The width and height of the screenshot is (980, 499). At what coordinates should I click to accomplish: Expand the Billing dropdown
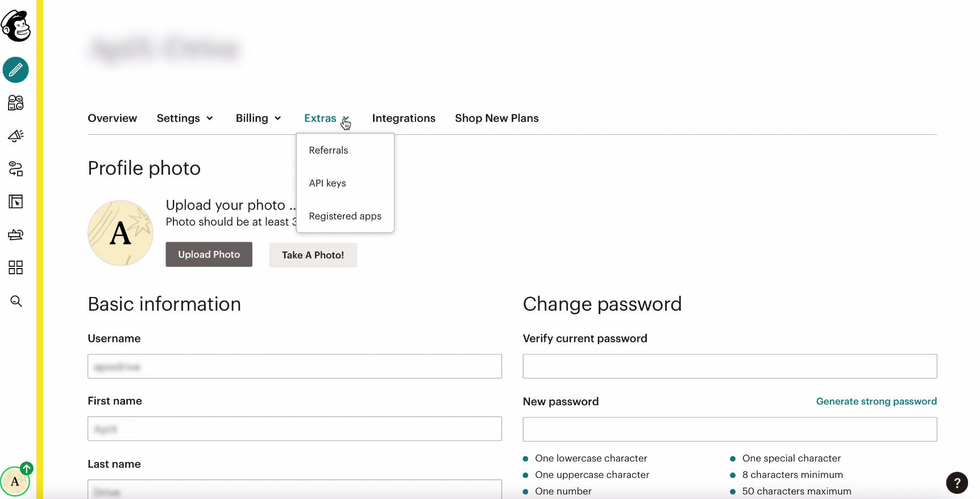[x=259, y=118]
